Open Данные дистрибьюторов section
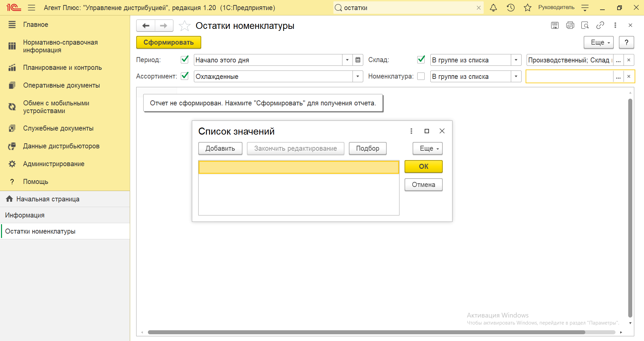 click(x=65, y=146)
